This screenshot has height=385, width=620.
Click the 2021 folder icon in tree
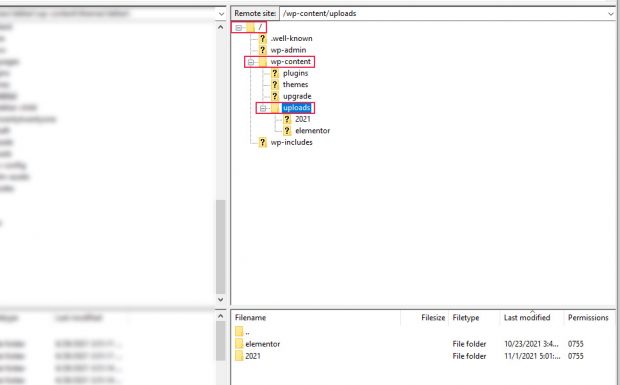(x=287, y=119)
